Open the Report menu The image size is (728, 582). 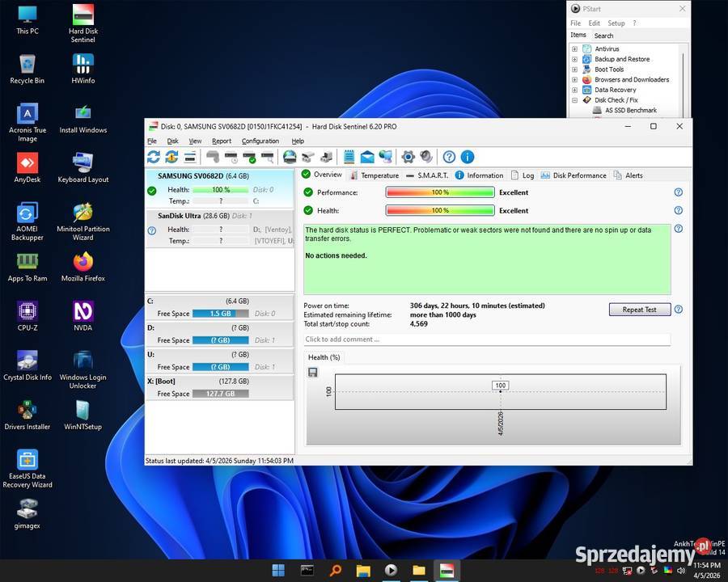[221, 141]
